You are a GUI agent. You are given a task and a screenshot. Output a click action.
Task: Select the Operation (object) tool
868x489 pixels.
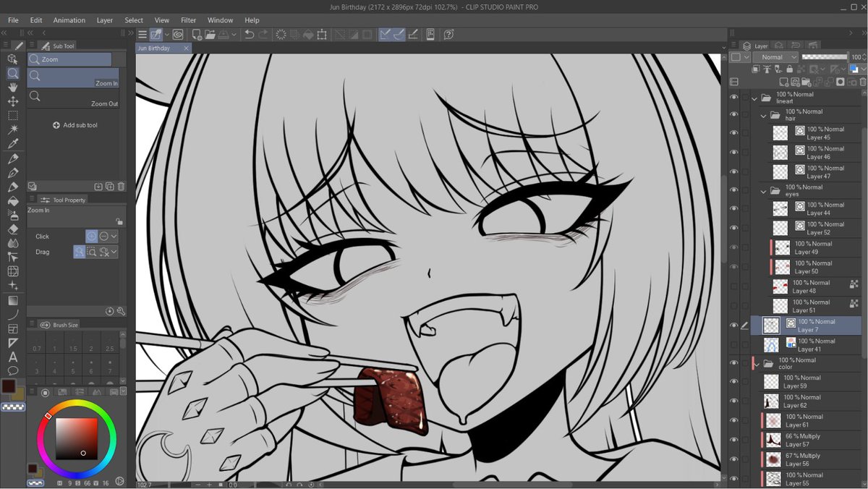(13, 59)
